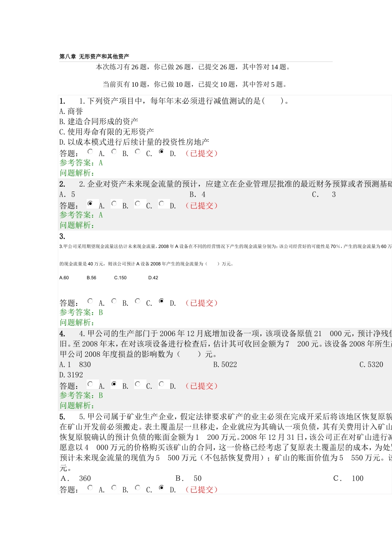Click question 3 choice B.56
This screenshot has width=392, height=555.
pos(91,278)
